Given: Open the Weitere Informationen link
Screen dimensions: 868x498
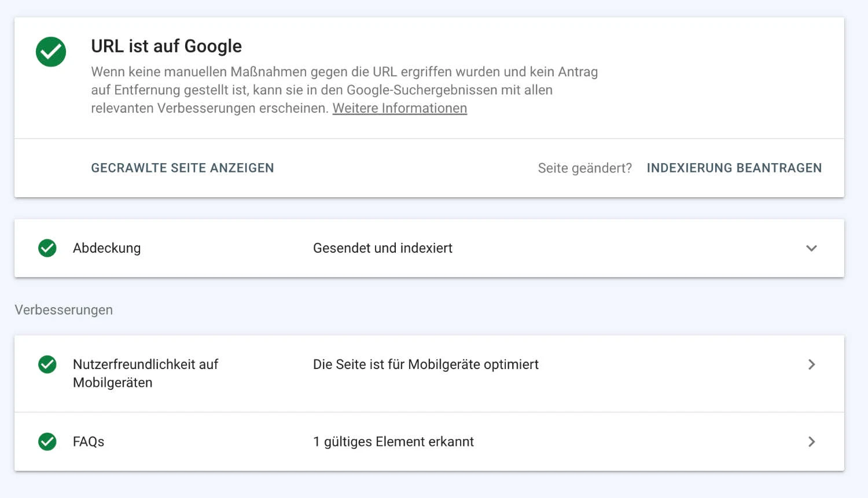Looking at the screenshot, I should (x=399, y=108).
